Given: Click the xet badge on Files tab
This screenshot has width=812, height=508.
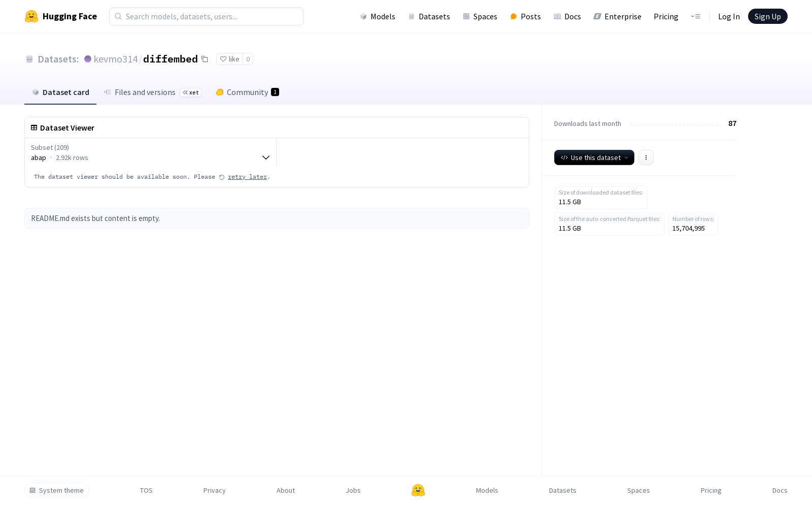Looking at the screenshot, I should point(191,92).
